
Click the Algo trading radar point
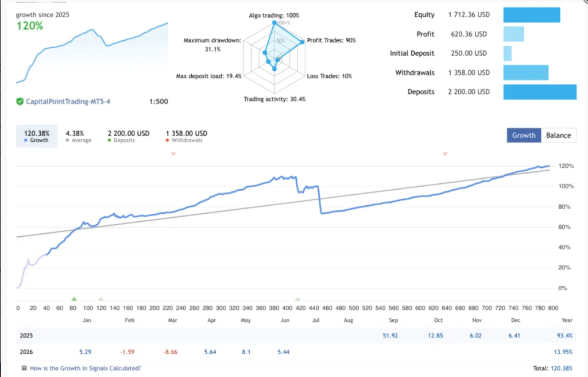tap(274, 23)
